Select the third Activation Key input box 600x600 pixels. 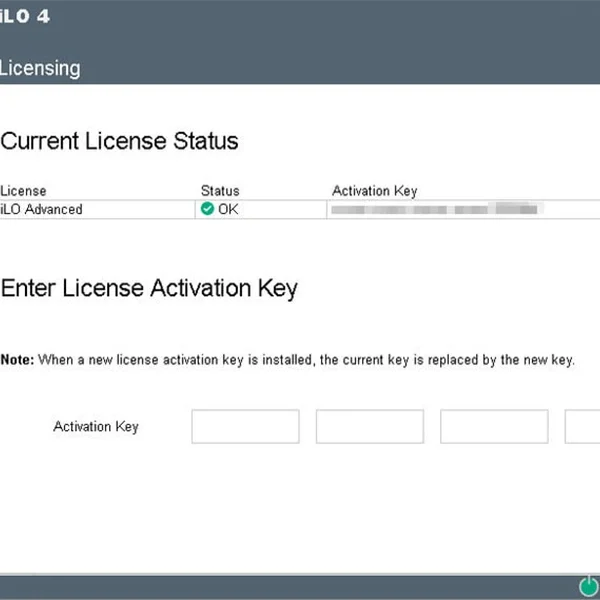493,426
